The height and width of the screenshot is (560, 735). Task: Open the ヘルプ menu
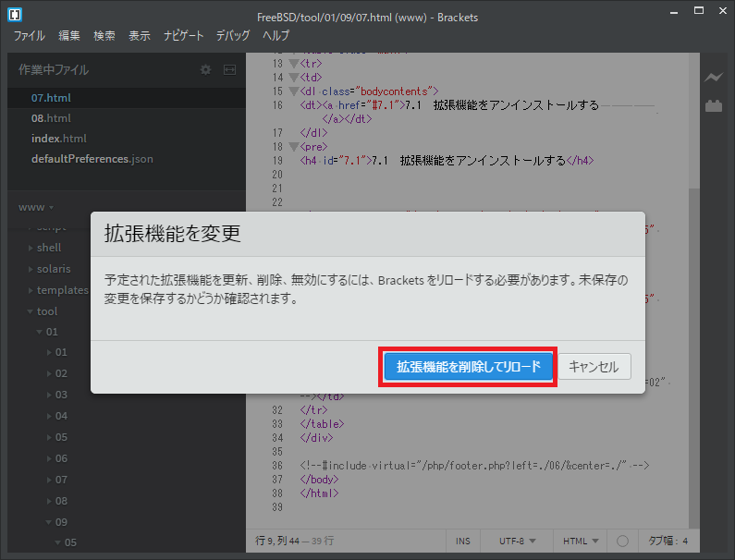pyautogui.click(x=276, y=36)
